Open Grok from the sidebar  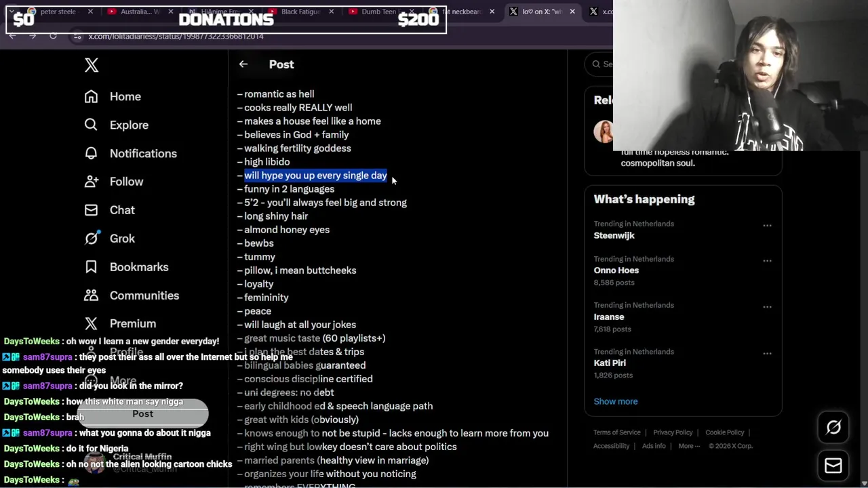click(x=109, y=239)
